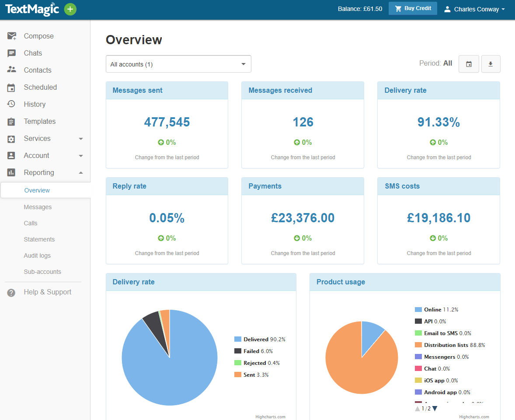Go to next Product usage legend page
Viewport: 515px width, 420px height.
(x=435, y=409)
